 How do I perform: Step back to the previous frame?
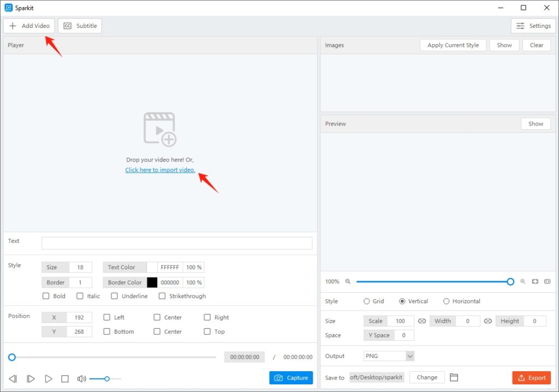[13, 378]
